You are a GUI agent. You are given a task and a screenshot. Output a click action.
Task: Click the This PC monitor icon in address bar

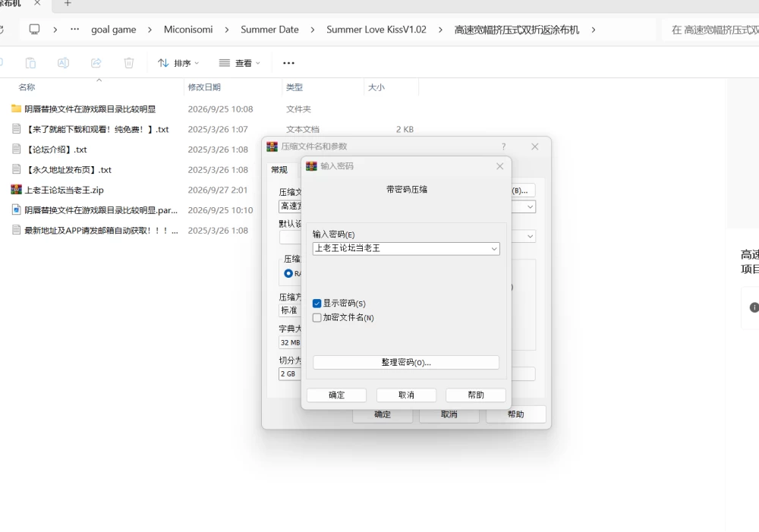tap(34, 30)
